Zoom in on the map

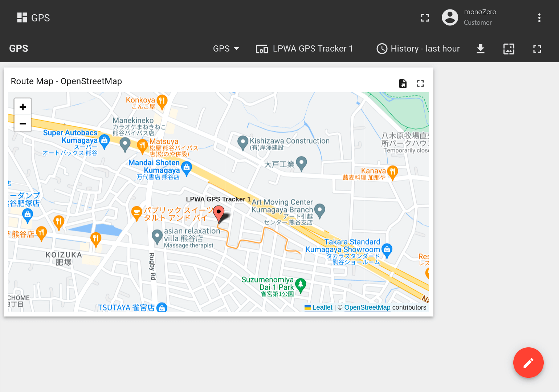(23, 107)
